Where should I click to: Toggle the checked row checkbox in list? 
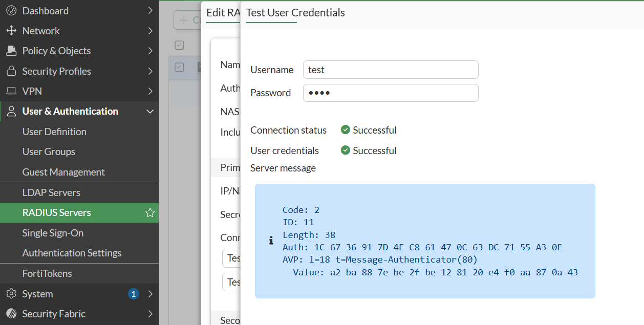tap(179, 67)
